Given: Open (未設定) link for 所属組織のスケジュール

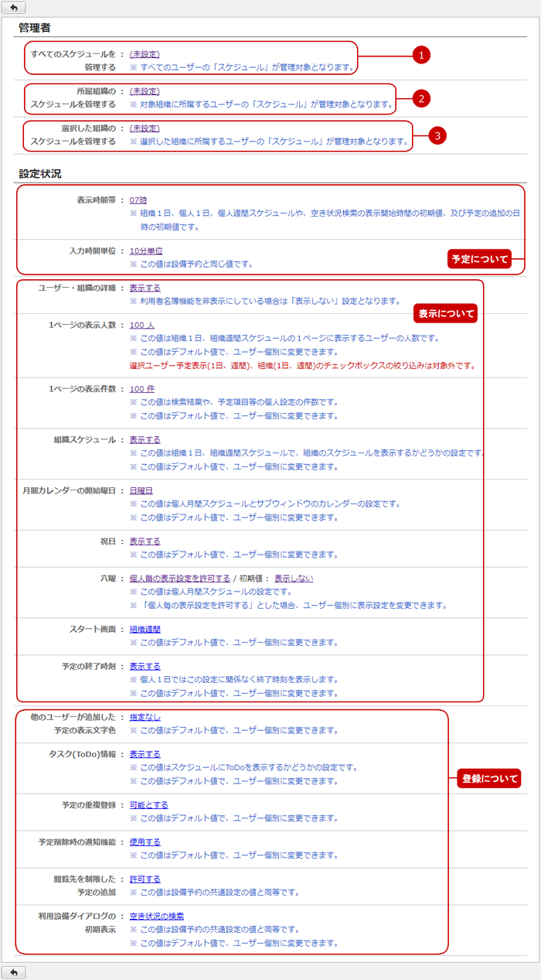Looking at the screenshot, I should (x=145, y=91).
